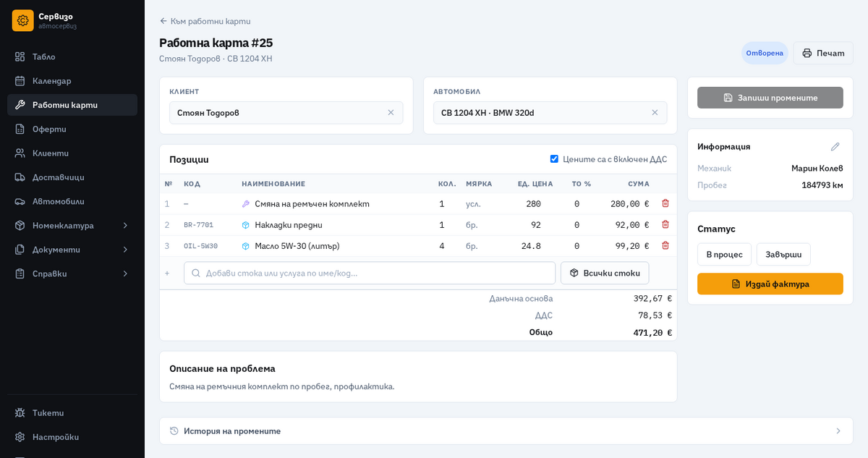Open Оферти from the sidebar
This screenshot has width=868, height=458.
[72, 129]
